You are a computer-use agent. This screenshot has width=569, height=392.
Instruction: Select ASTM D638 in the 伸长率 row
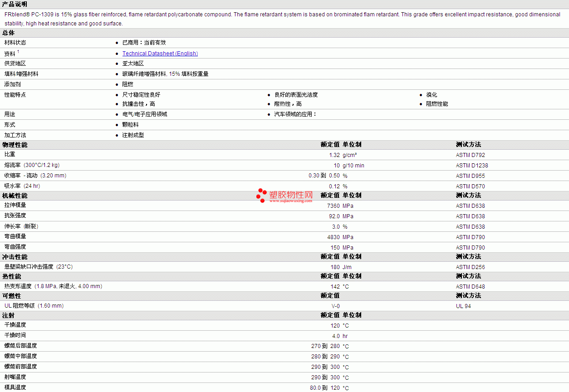tap(471, 227)
